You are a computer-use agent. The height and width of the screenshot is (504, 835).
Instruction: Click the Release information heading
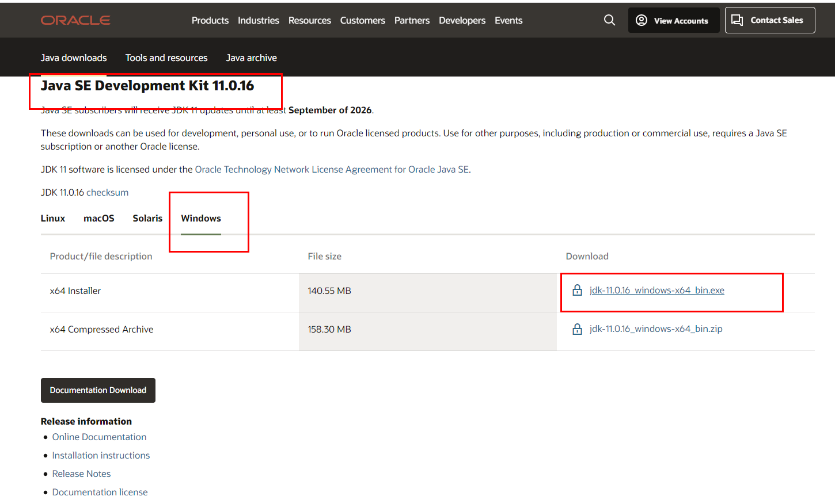coord(86,421)
